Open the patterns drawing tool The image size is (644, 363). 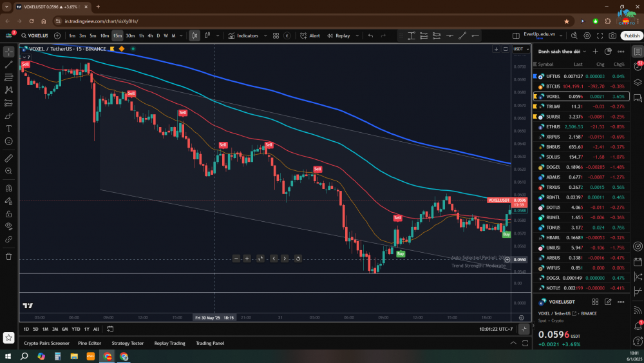point(8,90)
